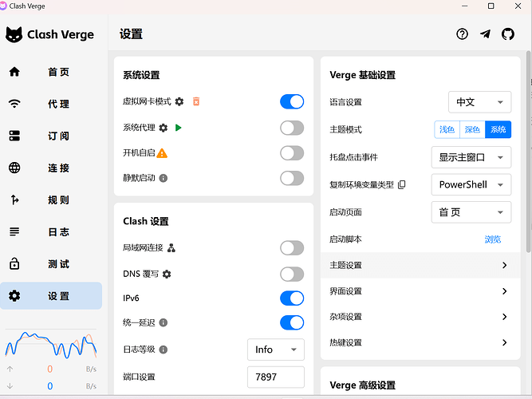This screenshot has width=532, height=399.
Task: Click the red delete icon beside 虚拟网卡模式
Action: [196, 101]
